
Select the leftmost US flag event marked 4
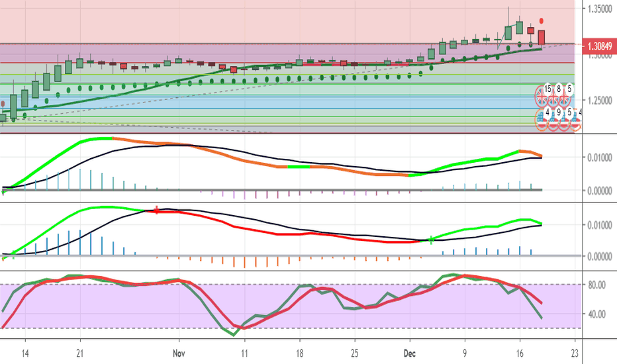[542, 119]
